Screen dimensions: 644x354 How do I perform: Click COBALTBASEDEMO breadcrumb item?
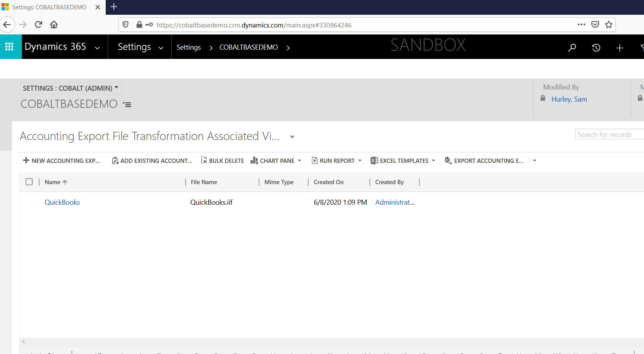pyautogui.click(x=249, y=47)
